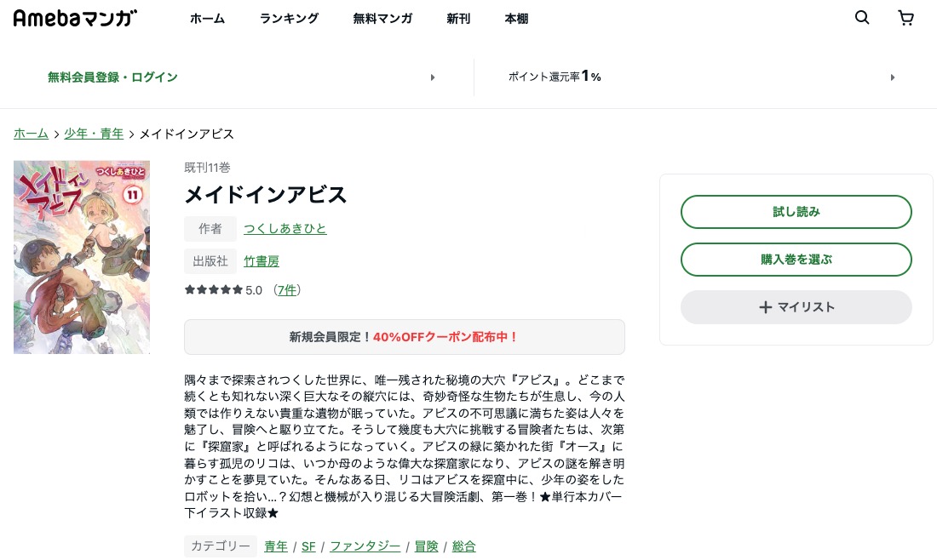The height and width of the screenshot is (560, 937).
Task: Click the メイドインアビス title heading
Action: [265, 195]
